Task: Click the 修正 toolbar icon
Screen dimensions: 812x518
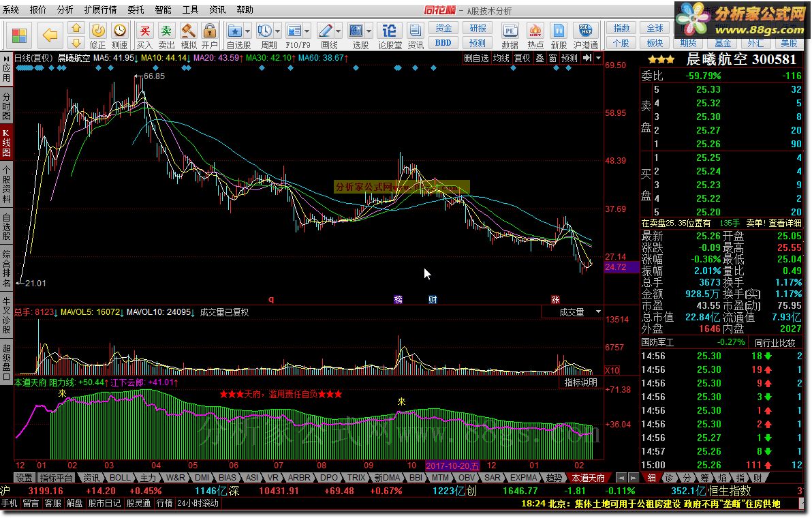Action: (98, 35)
